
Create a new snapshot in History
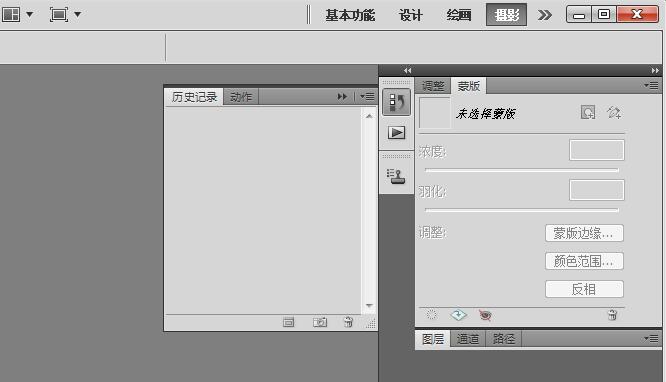pos(320,323)
